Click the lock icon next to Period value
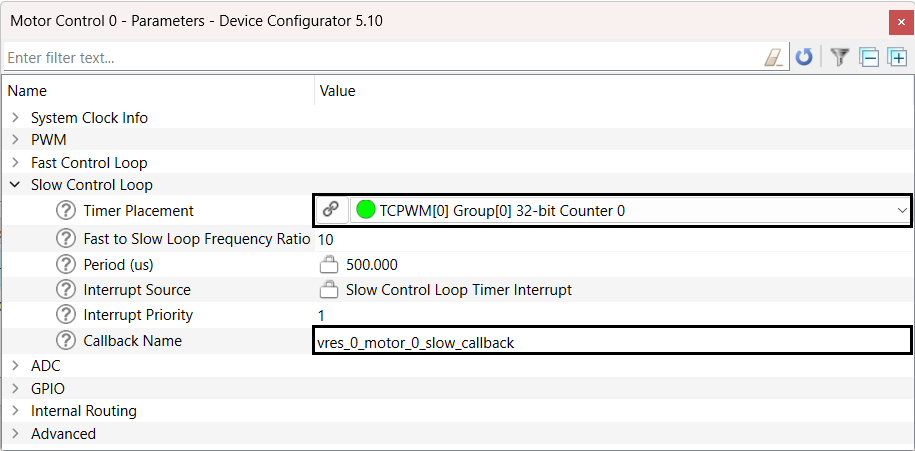The height and width of the screenshot is (451, 915). tap(329, 265)
